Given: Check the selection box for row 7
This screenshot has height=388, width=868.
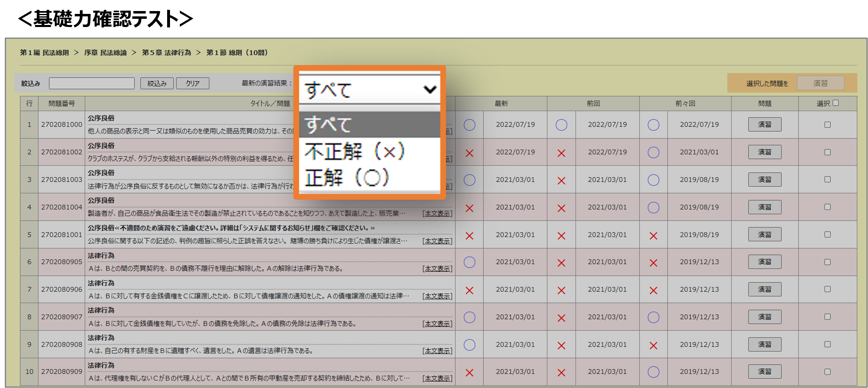Looking at the screenshot, I should click(x=827, y=289).
